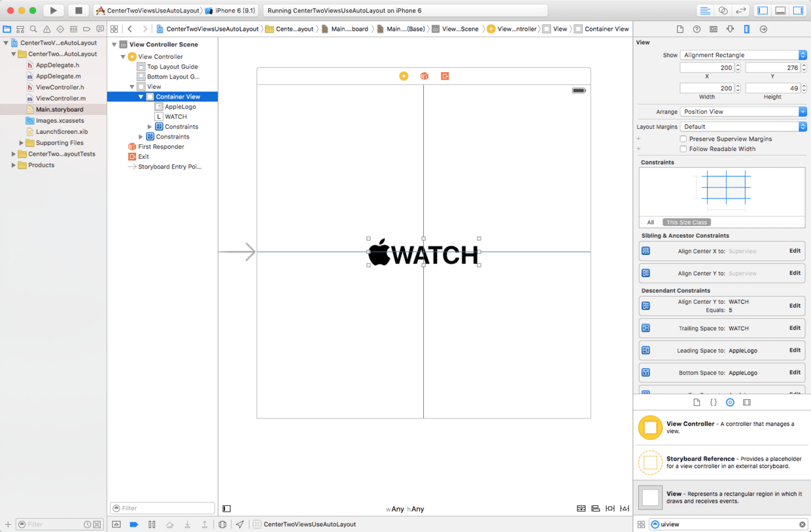Edit the Align Center X constraint
The width and height of the screenshot is (811, 532).
[x=795, y=251]
